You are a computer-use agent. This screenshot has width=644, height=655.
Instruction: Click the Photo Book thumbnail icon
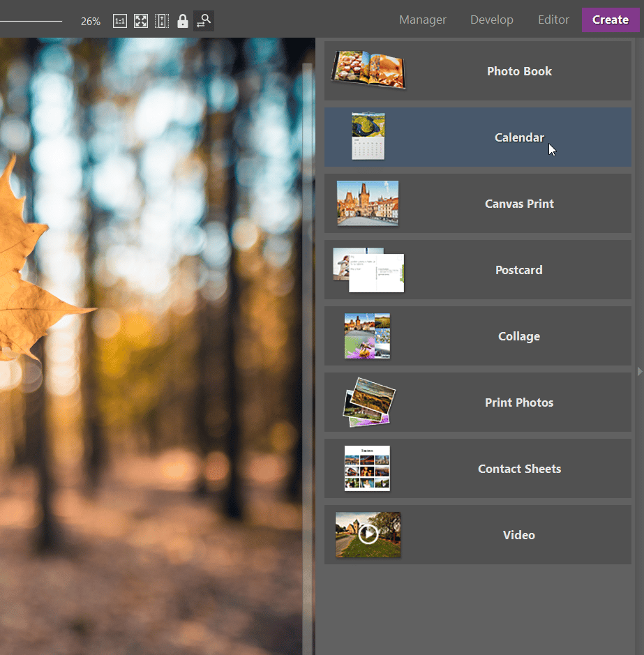click(x=368, y=70)
